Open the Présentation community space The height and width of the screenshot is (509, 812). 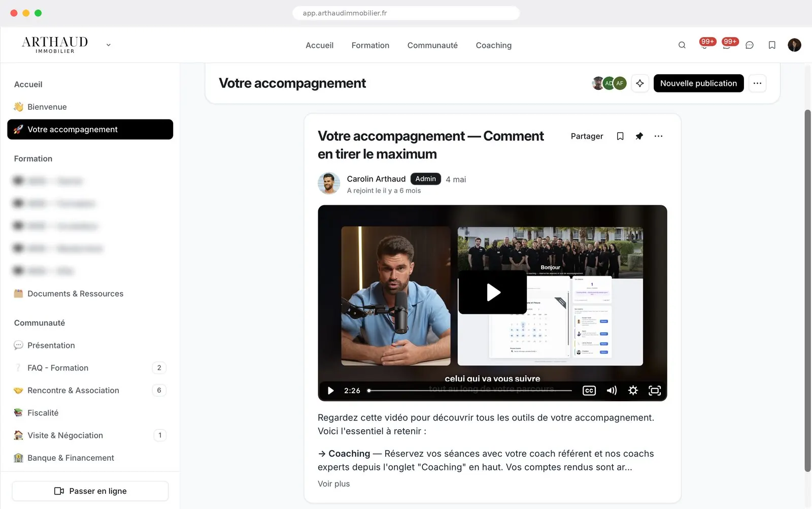tap(90, 345)
